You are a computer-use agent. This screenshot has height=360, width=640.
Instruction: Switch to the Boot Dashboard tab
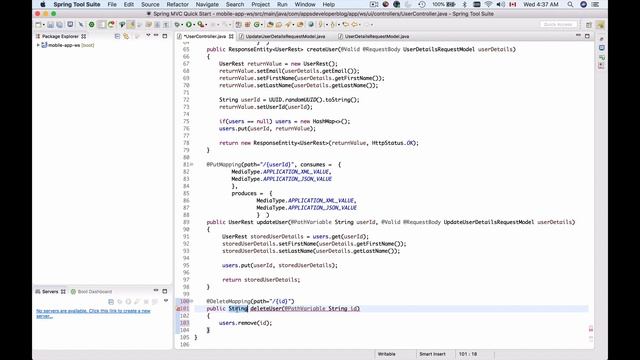click(91, 291)
